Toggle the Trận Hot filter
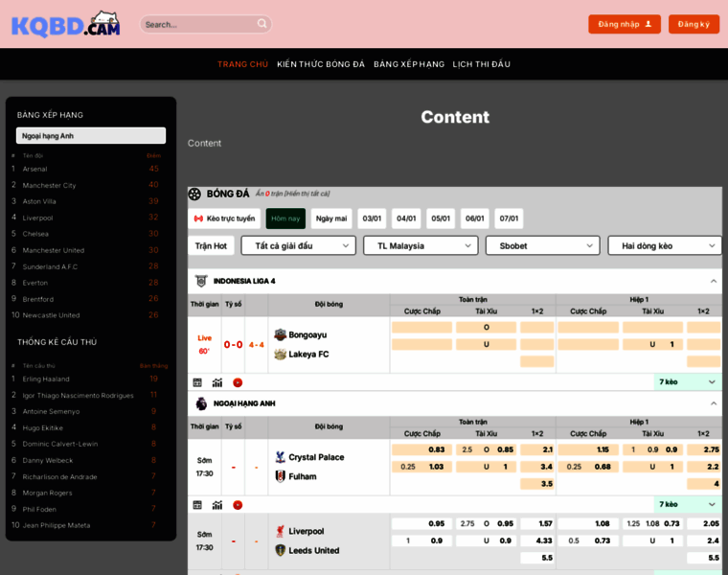This screenshot has height=575, width=728. 211,245
